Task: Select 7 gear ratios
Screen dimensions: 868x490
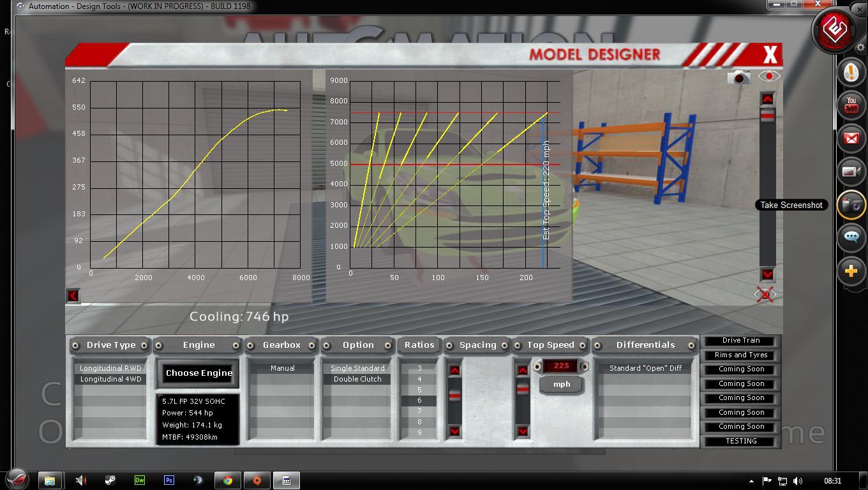Action: [x=419, y=412]
